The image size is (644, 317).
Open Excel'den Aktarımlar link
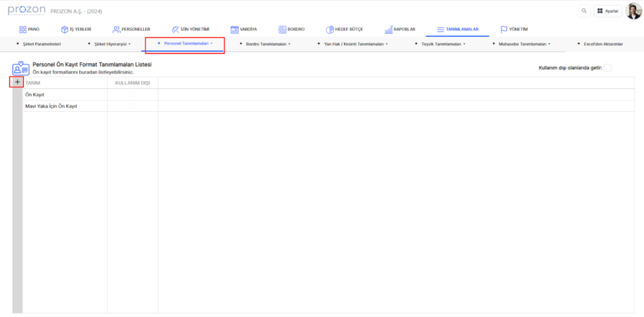604,44
